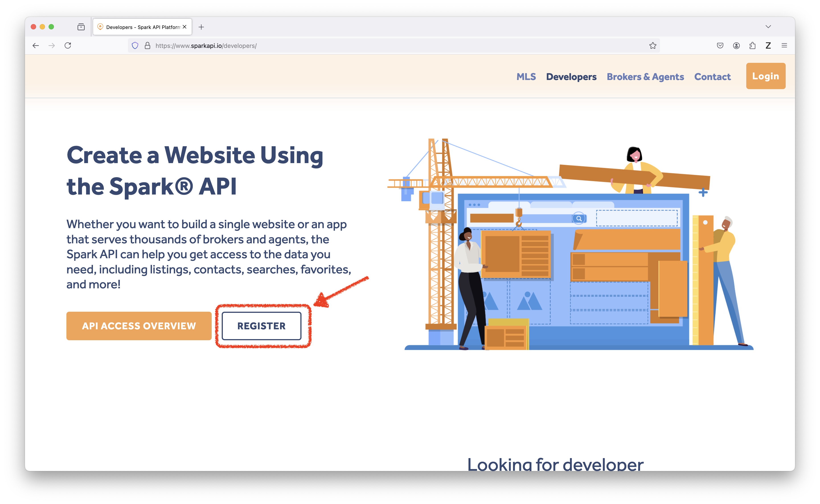
Task: Open the Brokers & Agents menu item
Action: coord(645,77)
